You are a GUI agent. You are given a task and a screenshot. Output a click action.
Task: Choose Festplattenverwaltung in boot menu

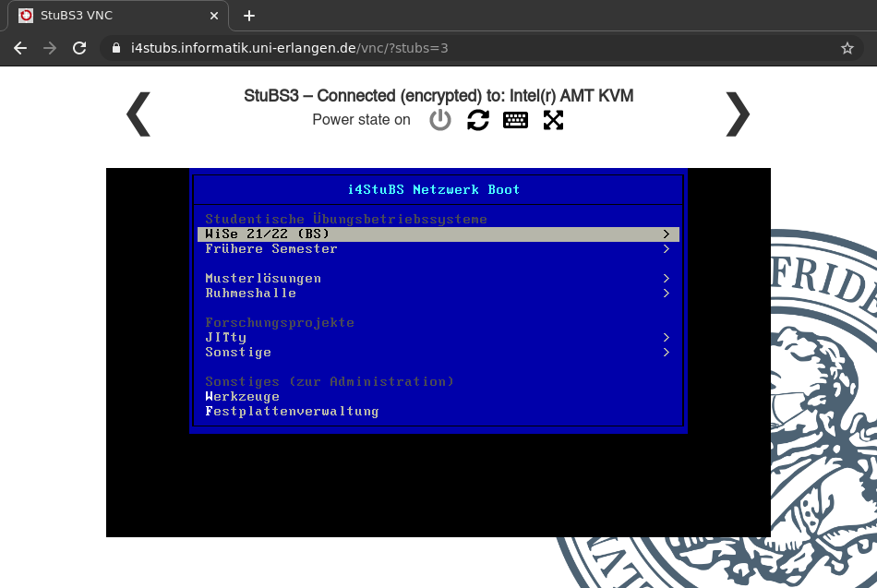292,412
